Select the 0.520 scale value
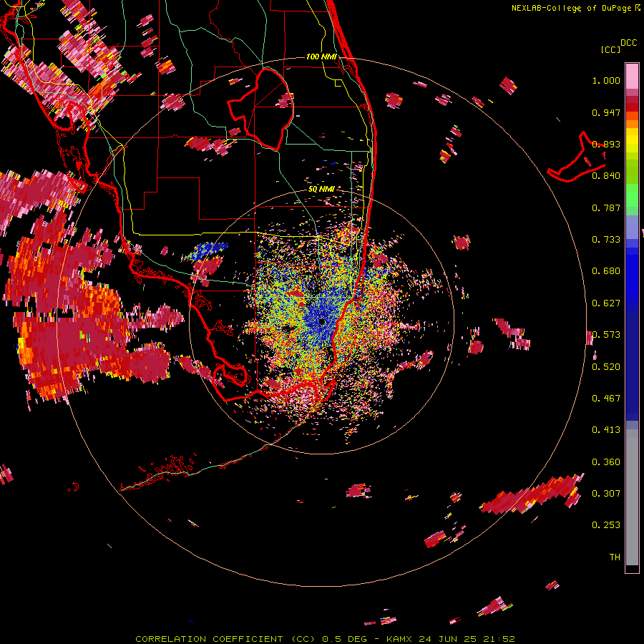644x644 pixels. tap(606, 367)
